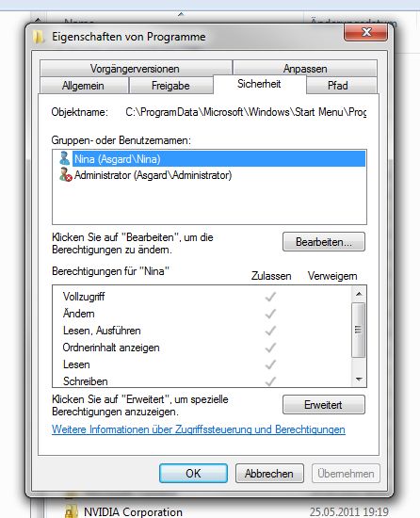Open the Weitere Informationen über Zugriffssteuerung link
This screenshot has width=420, height=518.
(199, 429)
